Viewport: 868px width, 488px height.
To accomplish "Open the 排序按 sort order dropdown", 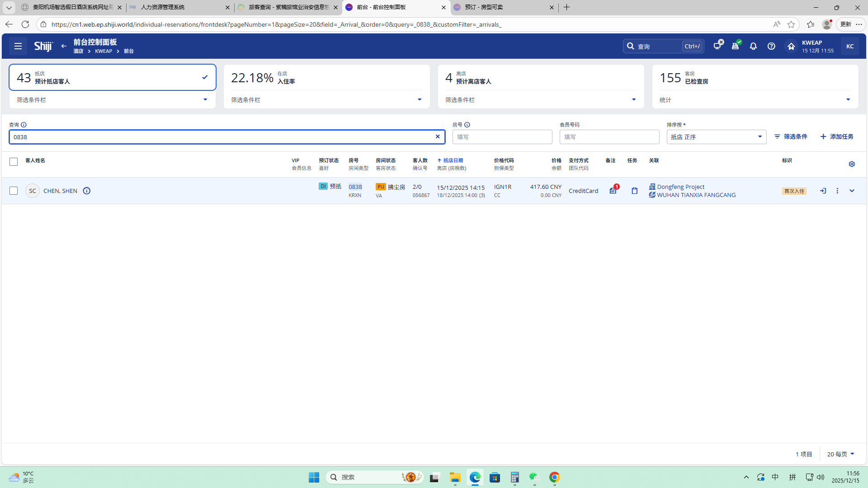I will [x=716, y=137].
